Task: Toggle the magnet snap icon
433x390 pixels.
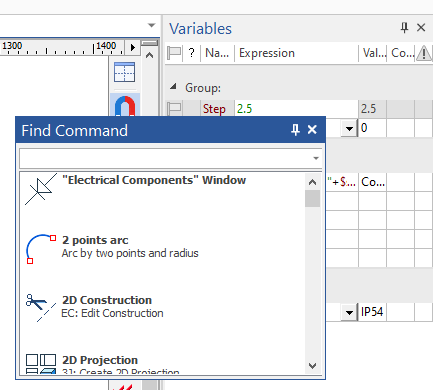Action: [x=125, y=105]
